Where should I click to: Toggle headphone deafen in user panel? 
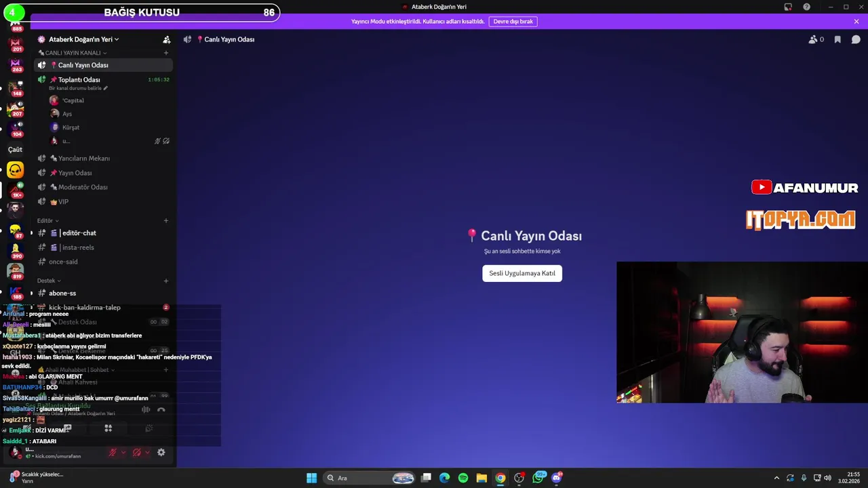point(137,452)
